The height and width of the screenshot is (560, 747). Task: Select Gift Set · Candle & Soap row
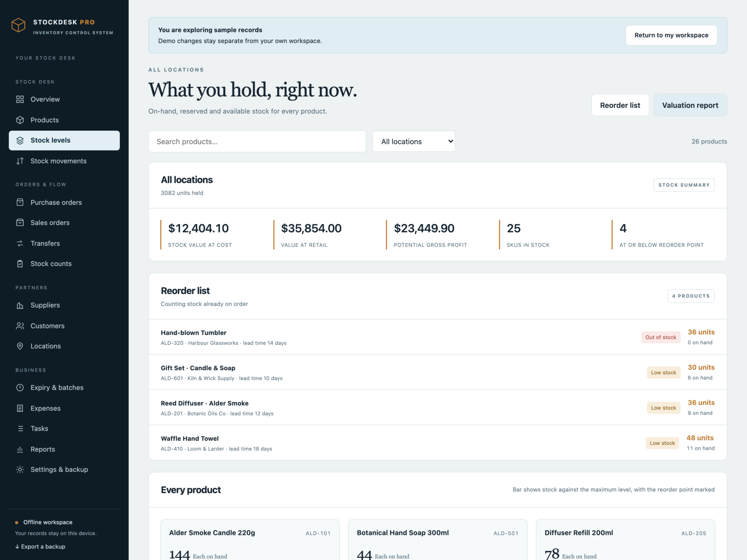pos(438,372)
